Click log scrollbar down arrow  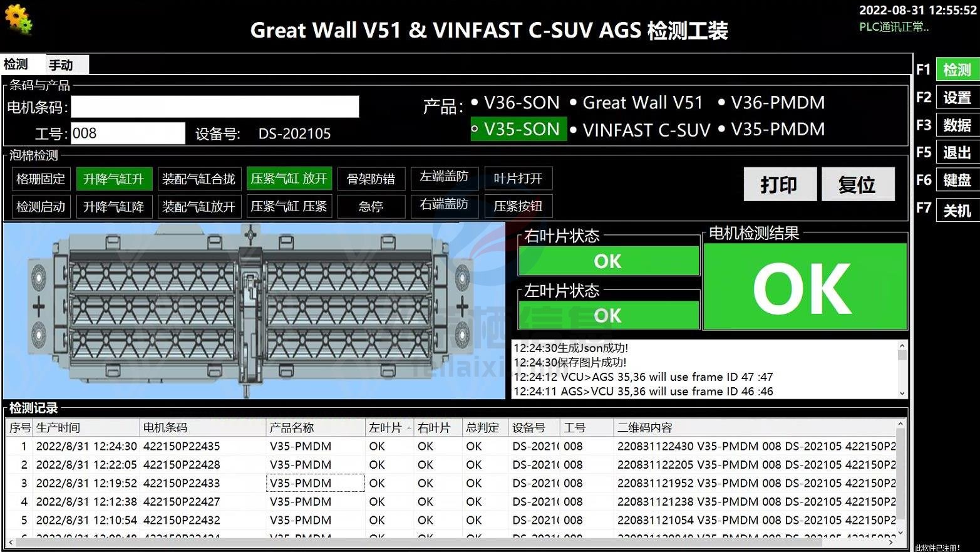coord(902,393)
